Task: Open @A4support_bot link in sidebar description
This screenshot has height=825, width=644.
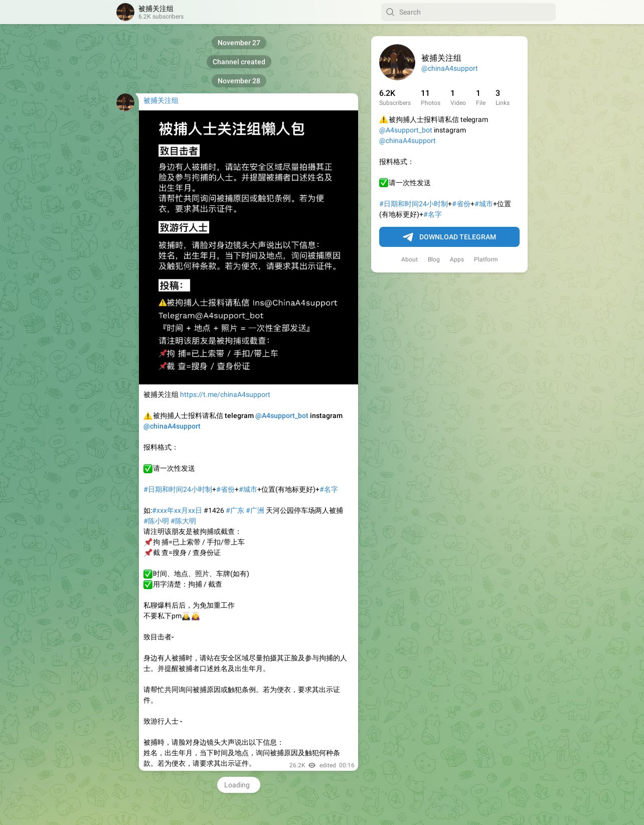Action: point(405,130)
